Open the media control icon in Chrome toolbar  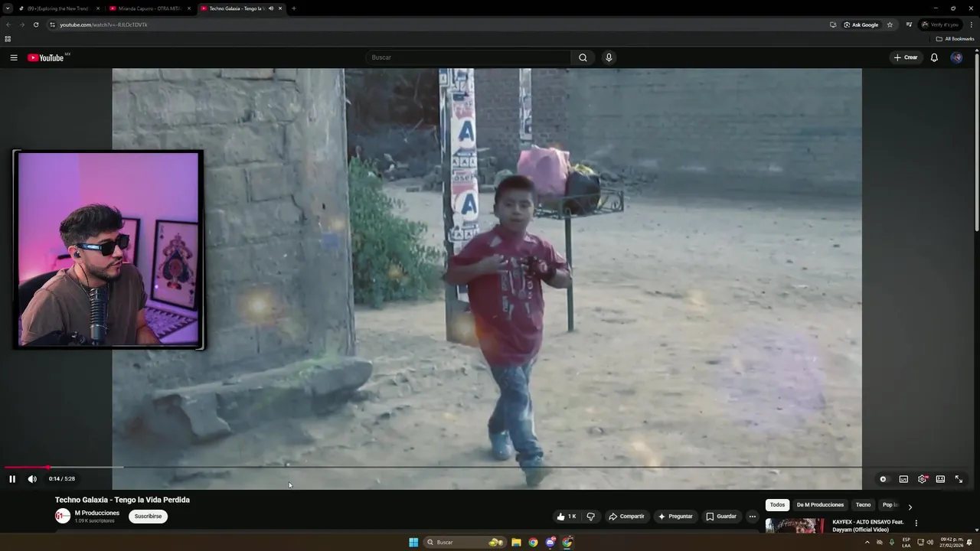(x=909, y=24)
